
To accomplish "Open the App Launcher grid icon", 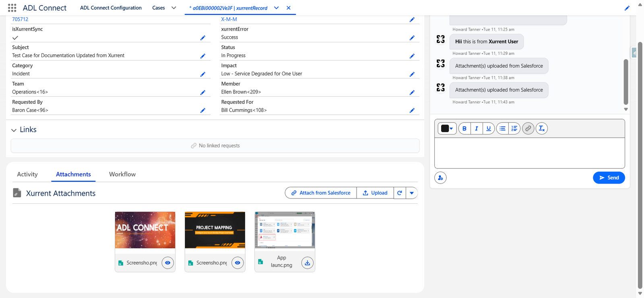I will coord(12,8).
